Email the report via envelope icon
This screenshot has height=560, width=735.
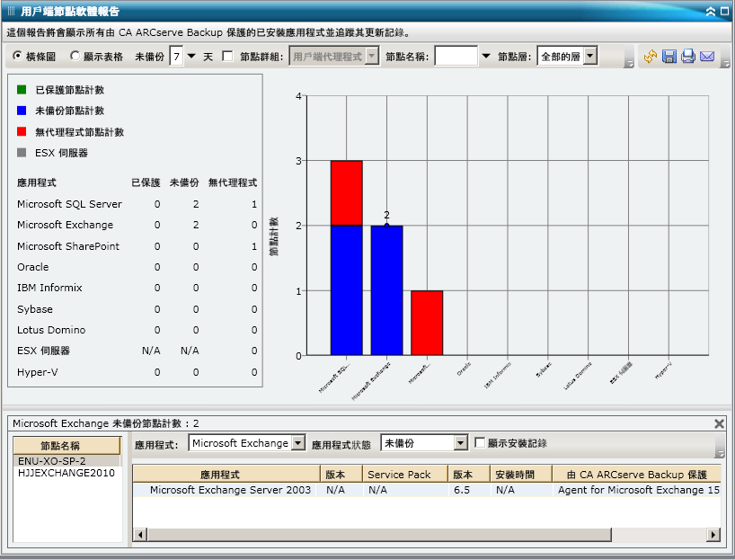click(x=707, y=57)
